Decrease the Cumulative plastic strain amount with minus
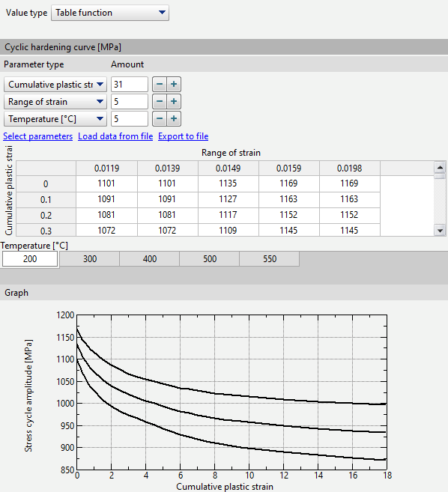Image resolution: width=448 pixels, height=492 pixels. [160, 85]
